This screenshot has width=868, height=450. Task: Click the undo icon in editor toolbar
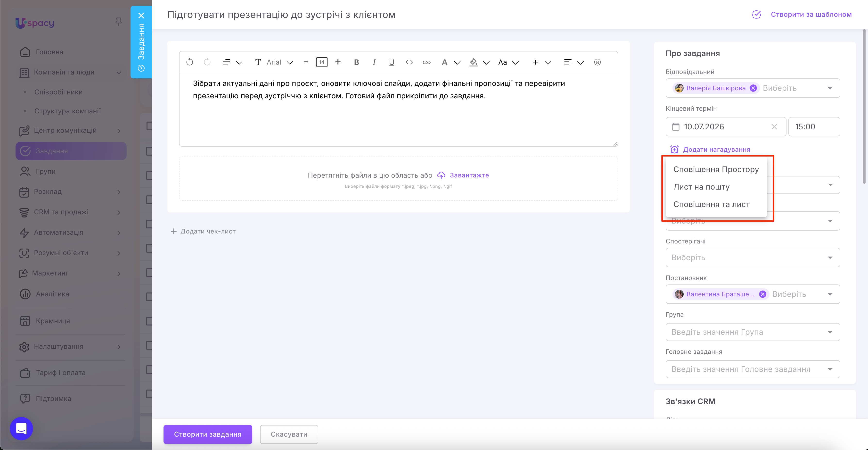click(x=190, y=62)
